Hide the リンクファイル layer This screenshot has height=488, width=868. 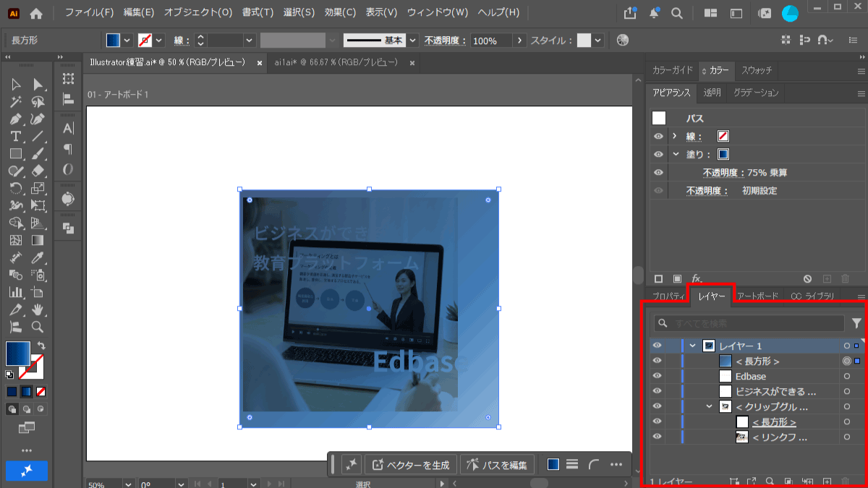tap(658, 437)
